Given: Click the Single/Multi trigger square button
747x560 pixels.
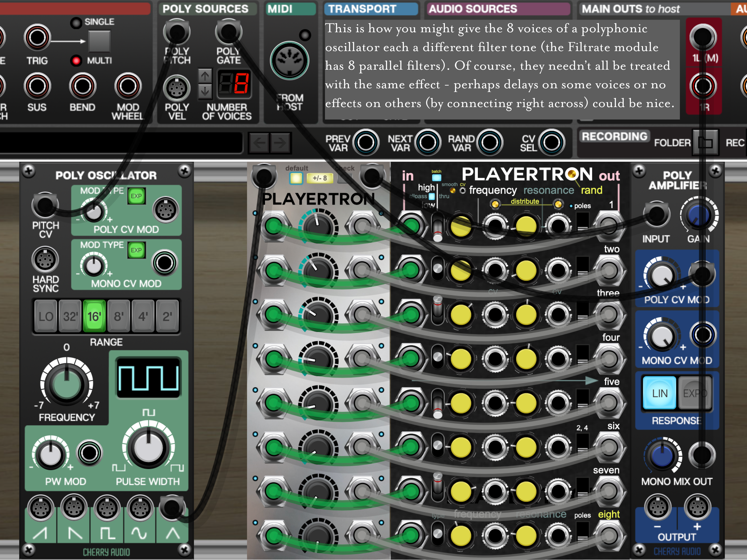Looking at the screenshot, I should (x=99, y=41).
